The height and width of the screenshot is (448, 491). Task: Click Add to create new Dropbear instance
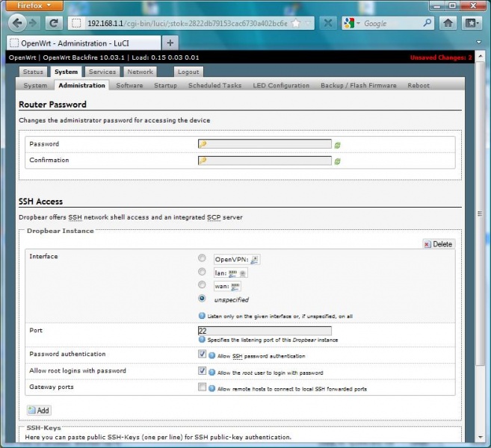pyautogui.click(x=39, y=411)
